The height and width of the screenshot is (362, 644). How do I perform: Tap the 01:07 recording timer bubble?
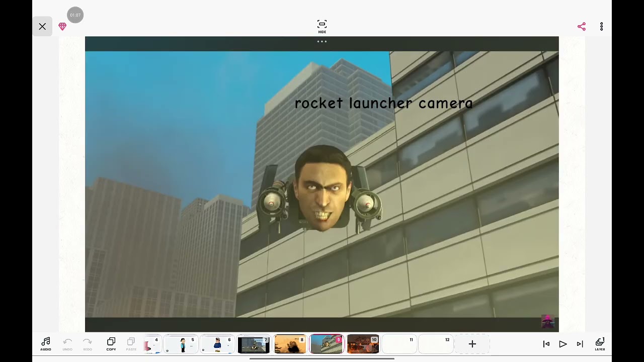point(75,15)
